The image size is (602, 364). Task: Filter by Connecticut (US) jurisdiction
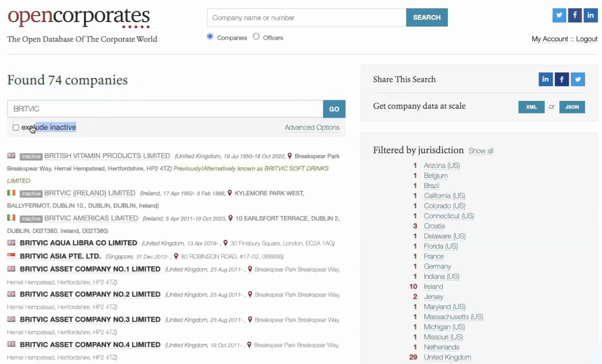449,216
